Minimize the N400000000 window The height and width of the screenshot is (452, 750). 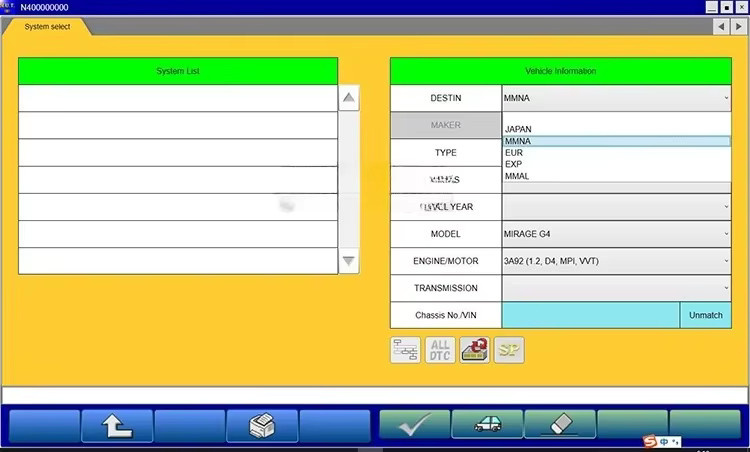(712, 7)
